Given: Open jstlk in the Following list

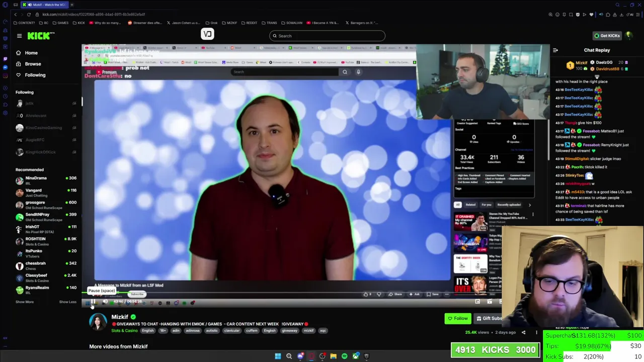Looking at the screenshot, I should click(x=46, y=103).
